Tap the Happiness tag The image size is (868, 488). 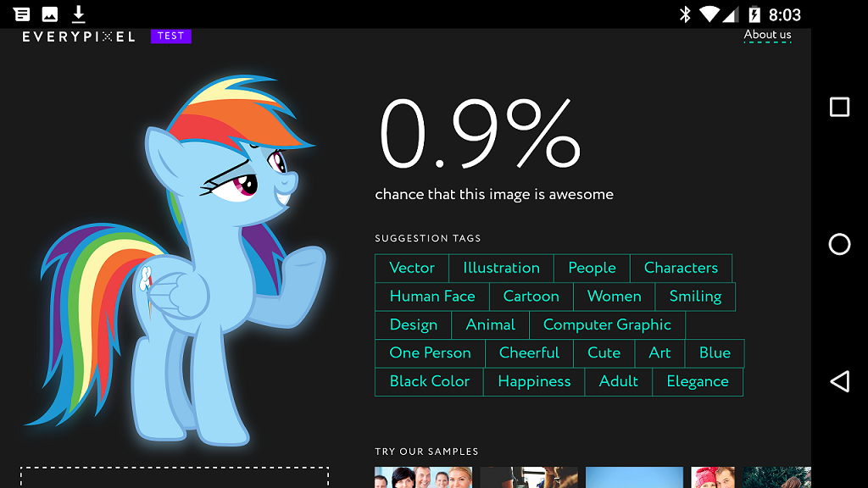coord(534,382)
